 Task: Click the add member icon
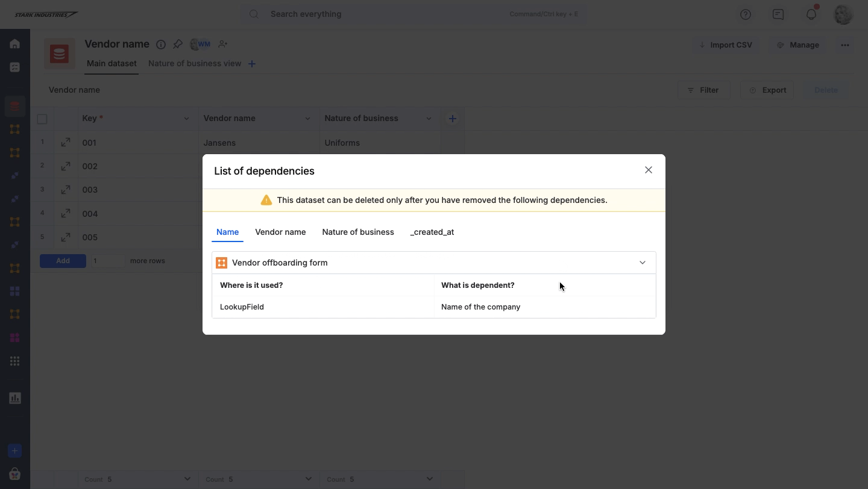[x=223, y=44]
